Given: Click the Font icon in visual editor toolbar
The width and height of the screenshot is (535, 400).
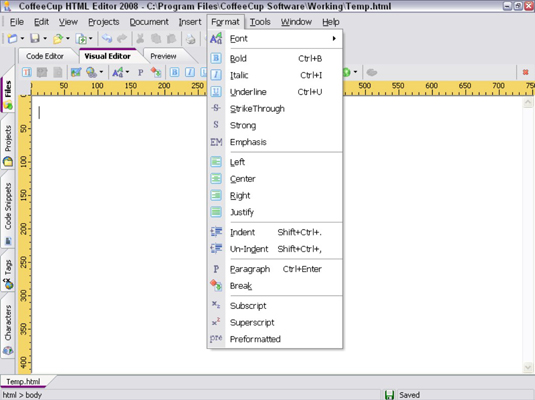Looking at the screenshot, I should coord(117,72).
